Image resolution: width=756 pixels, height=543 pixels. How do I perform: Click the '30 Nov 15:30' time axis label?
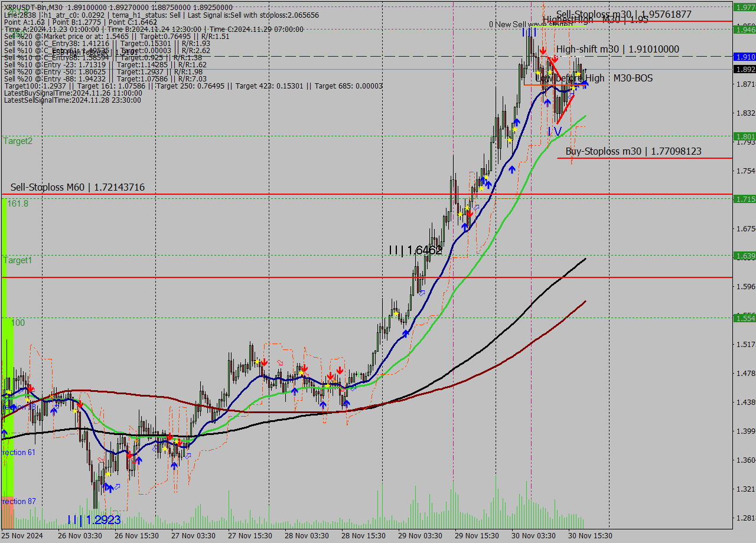tap(591, 536)
